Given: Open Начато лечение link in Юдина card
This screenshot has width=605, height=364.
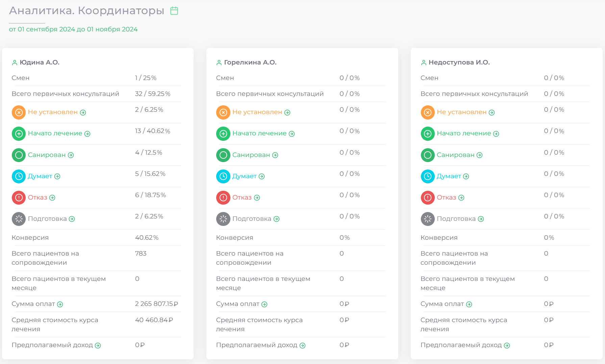Looking at the screenshot, I should pyautogui.click(x=59, y=133).
